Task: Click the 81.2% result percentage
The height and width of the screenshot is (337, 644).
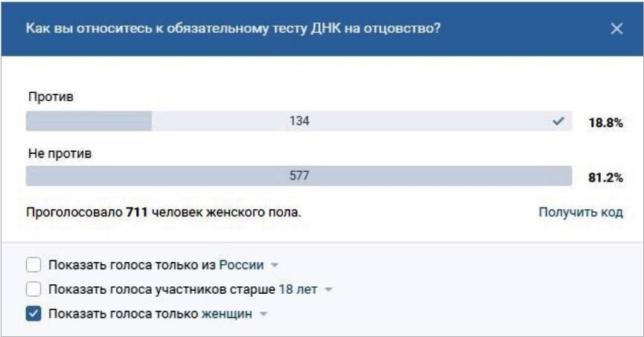Action: click(606, 178)
